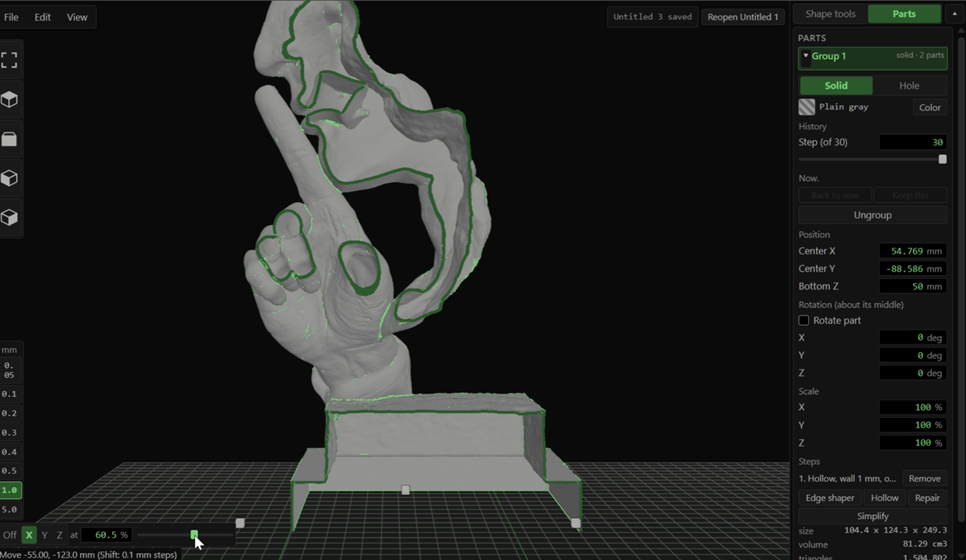The width and height of the screenshot is (966, 560).
Task: Click the fit-to-view frame icon
Action: pos(9,60)
